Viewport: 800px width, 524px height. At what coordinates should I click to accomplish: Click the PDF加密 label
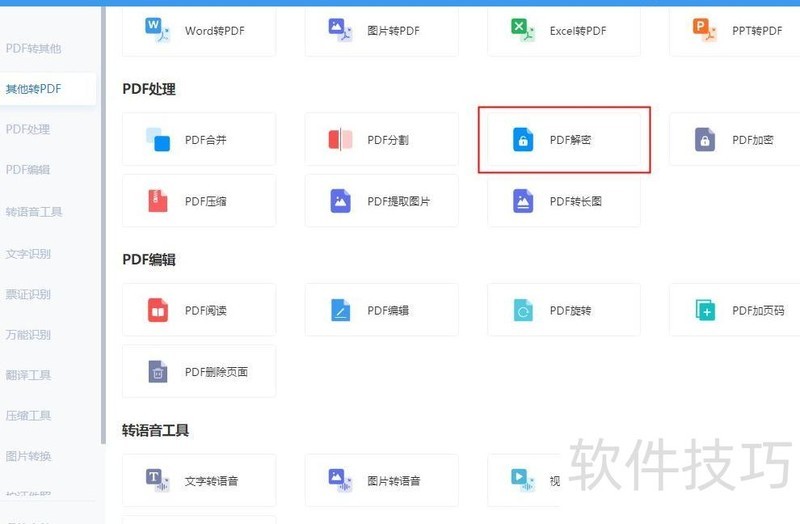pyautogui.click(x=753, y=140)
